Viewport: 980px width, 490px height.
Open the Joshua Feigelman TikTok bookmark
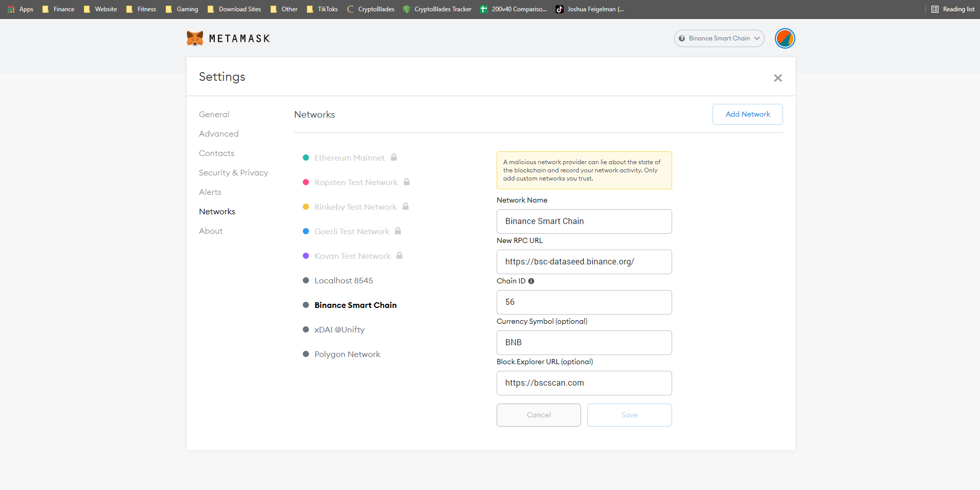[590, 9]
